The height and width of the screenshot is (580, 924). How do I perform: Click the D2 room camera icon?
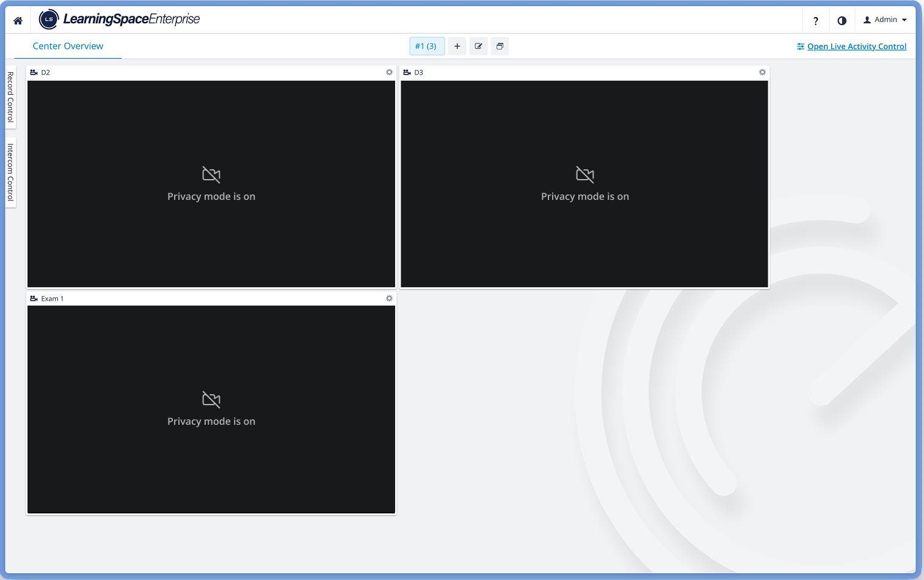[x=34, y=72]
